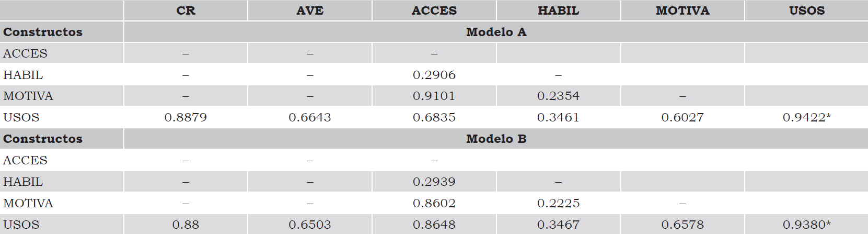Click the CR column header

(x=186, y=10)
